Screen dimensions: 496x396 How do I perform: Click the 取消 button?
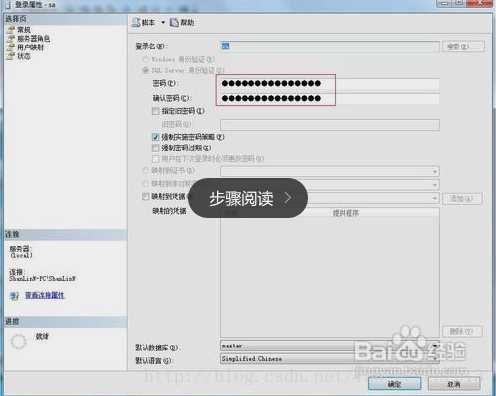pyautogui.click(x=454, y=384)
